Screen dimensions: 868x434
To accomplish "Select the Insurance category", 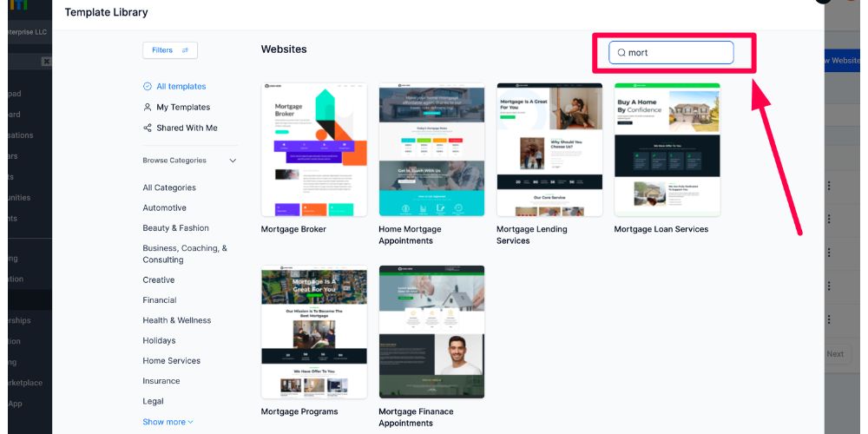I will point(161,381).
